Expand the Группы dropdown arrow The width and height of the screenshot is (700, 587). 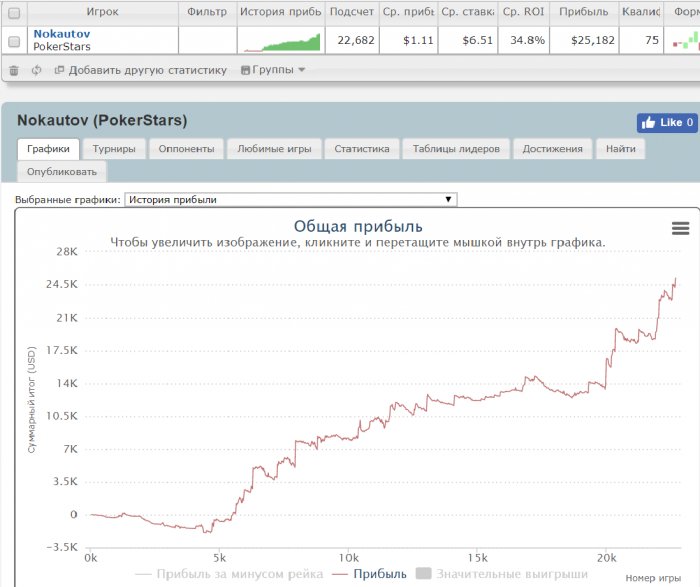pyautogui.click(x=302, y=70)
